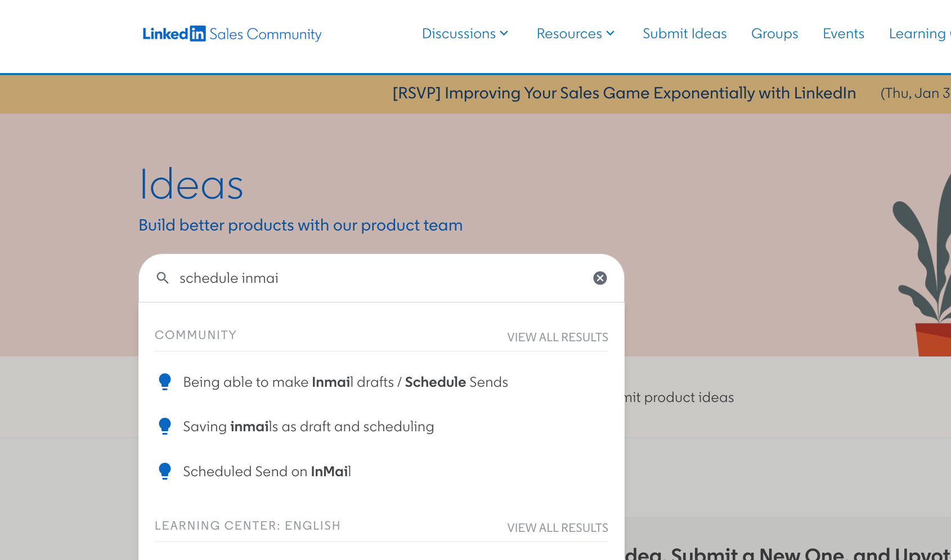Open 'Saving inmails as draft and scheduling' result

point(308,426)
